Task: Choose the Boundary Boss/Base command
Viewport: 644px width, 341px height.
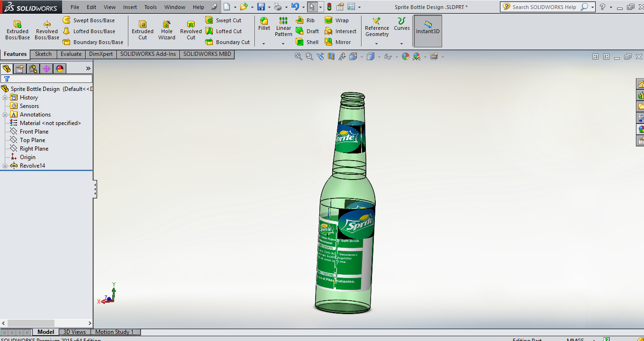Action: click(93, 42)
